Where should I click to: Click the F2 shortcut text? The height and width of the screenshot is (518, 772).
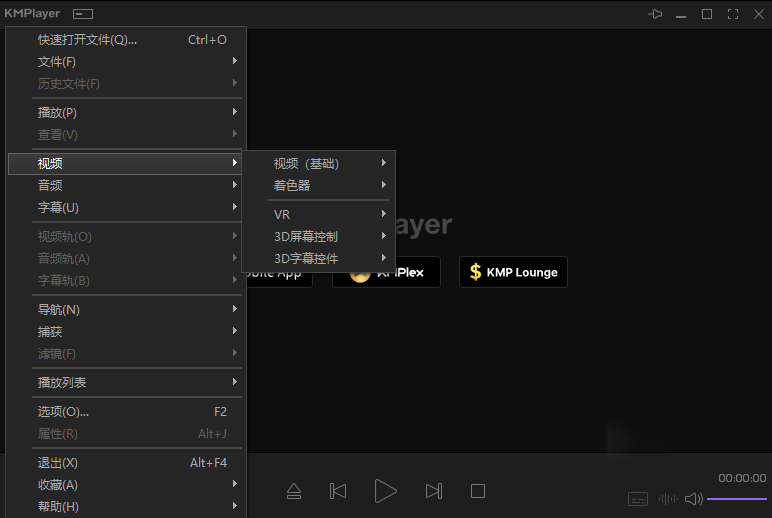click(x=220, y=412)
